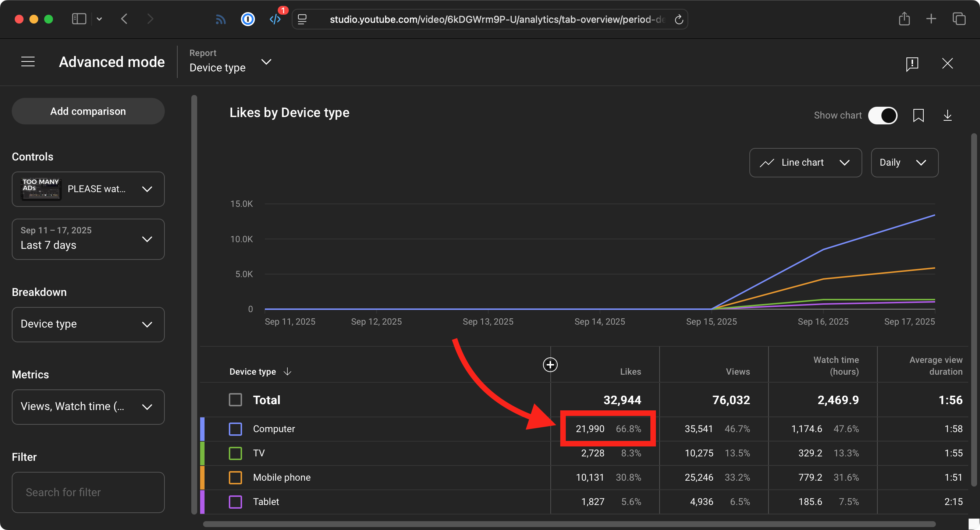Click the right vertical scrollbar
The height and width of the screenshot is (530, 980).
(973, 310)
